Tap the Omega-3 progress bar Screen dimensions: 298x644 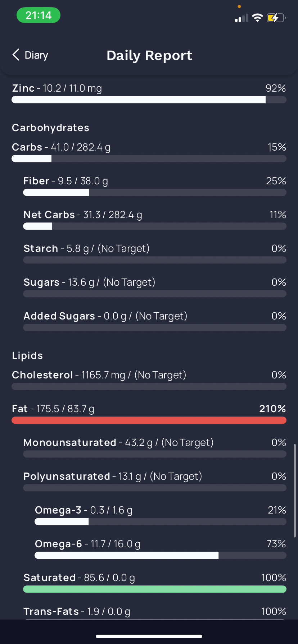pos(161,522)
